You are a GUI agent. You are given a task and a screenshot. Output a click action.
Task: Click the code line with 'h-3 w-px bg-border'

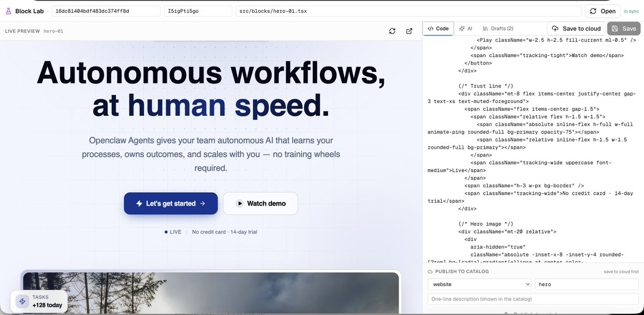524,186
